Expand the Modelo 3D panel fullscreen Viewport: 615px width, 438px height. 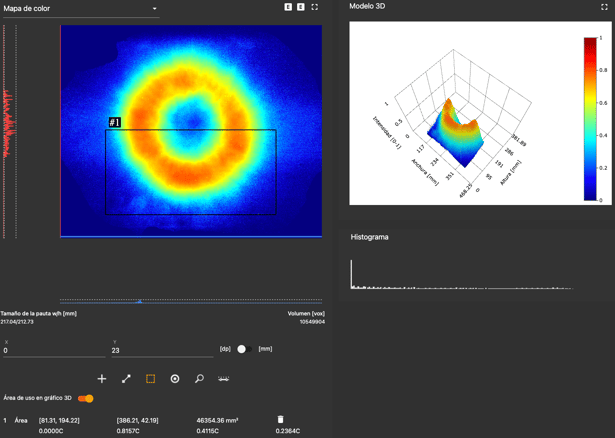(x=604, y=7)
